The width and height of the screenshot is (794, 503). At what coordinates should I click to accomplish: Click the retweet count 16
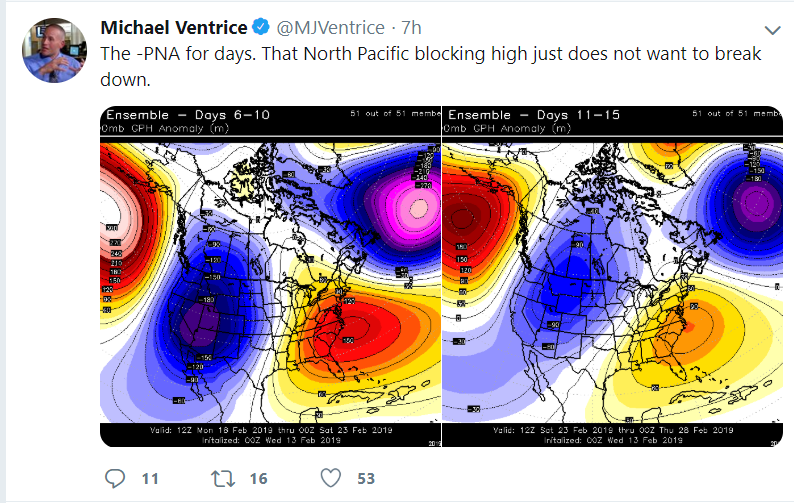[258, 479]
